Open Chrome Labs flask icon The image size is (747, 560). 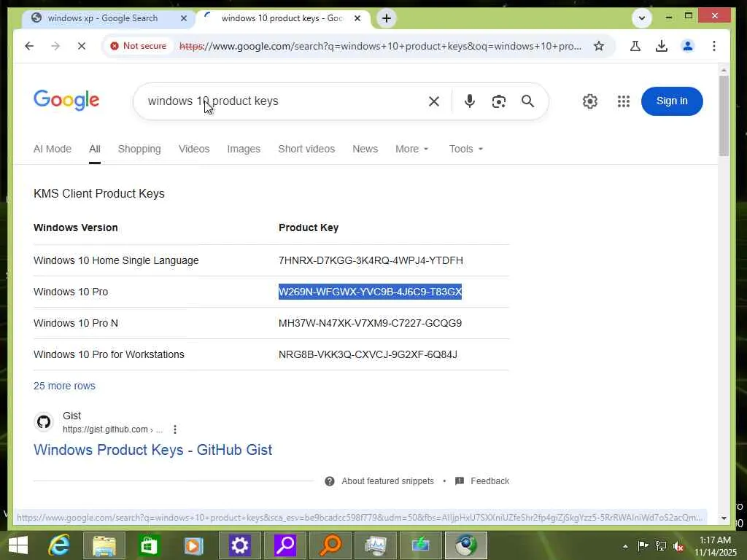tap(635, 46)
